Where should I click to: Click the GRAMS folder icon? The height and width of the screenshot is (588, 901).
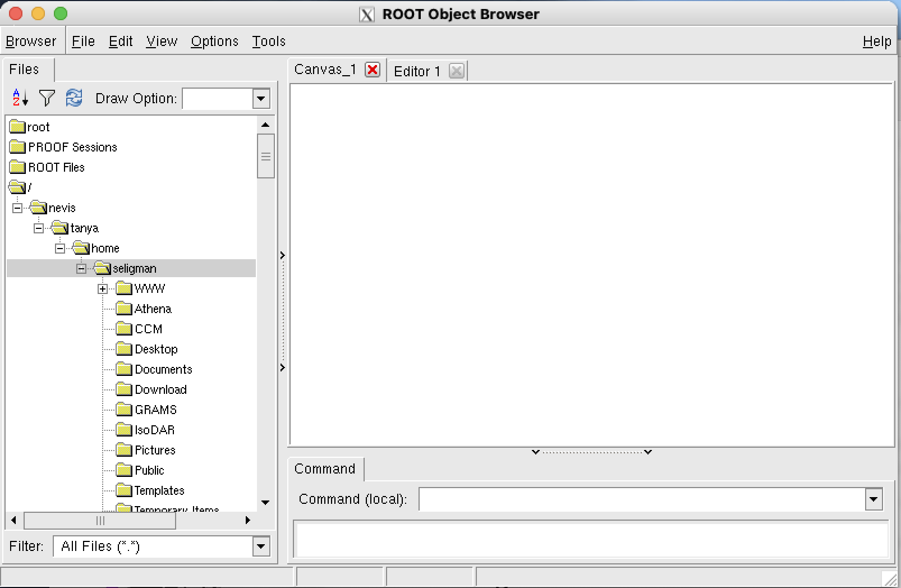[123, 410]
